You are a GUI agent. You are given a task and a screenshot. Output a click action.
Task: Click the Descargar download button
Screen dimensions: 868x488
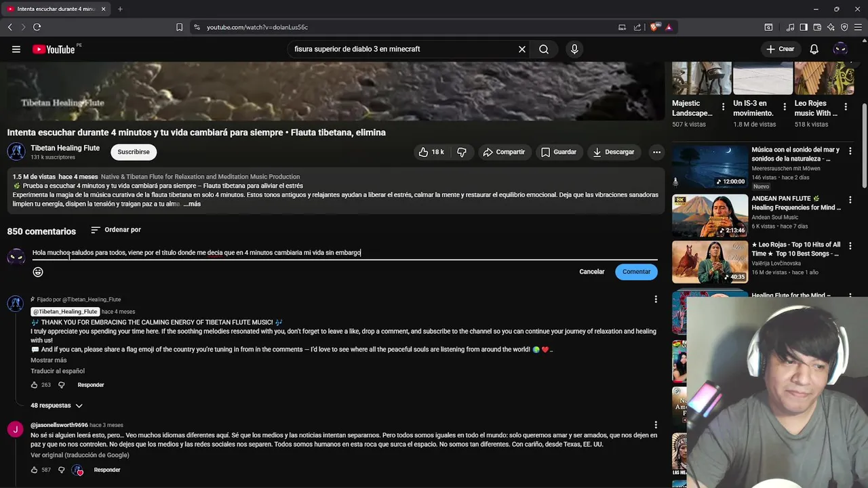[x=614, y=152]
